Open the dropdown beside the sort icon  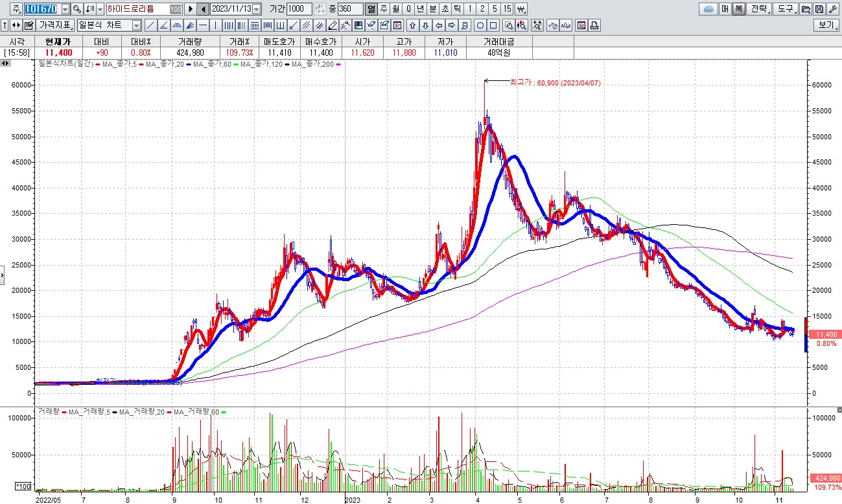point(100,9)
